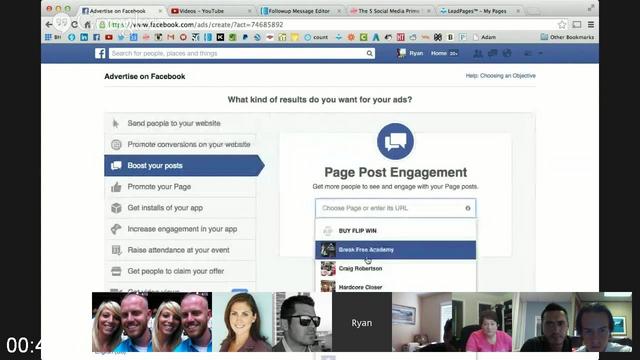Image resolution: width=640 pixels, height=360 pixels.
Task: Choose BUY FLIP WIN page
Action: [x=395, y=231]
